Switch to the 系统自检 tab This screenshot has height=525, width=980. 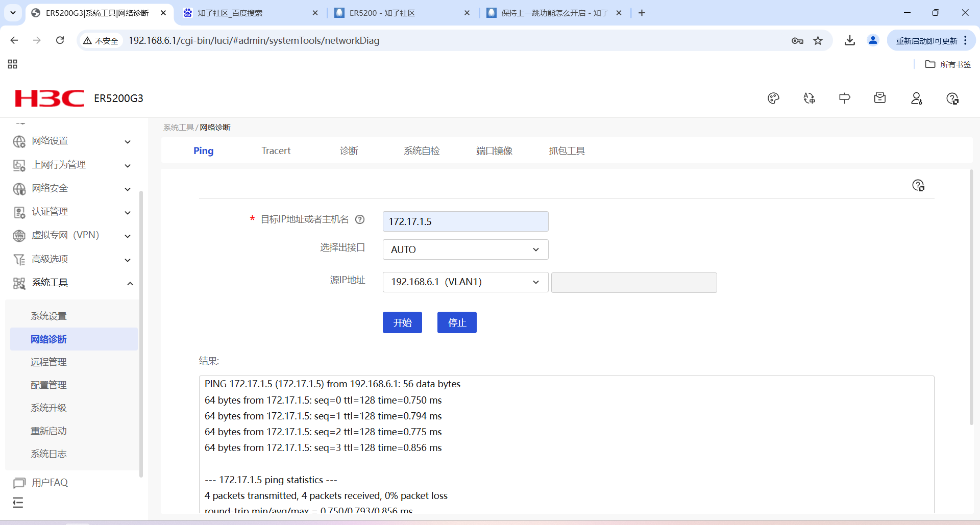pyautogui.click(x=422, y=151)
